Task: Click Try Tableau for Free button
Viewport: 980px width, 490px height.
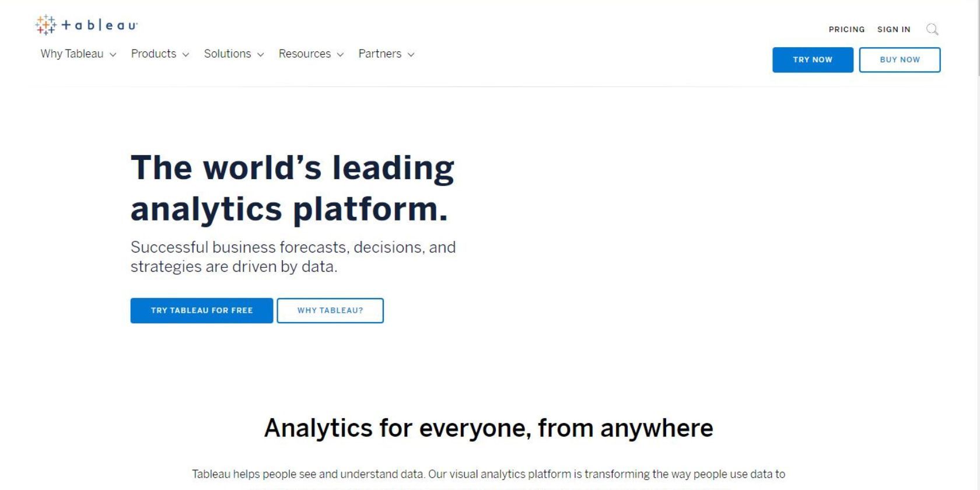Action: tap(202, 310)
